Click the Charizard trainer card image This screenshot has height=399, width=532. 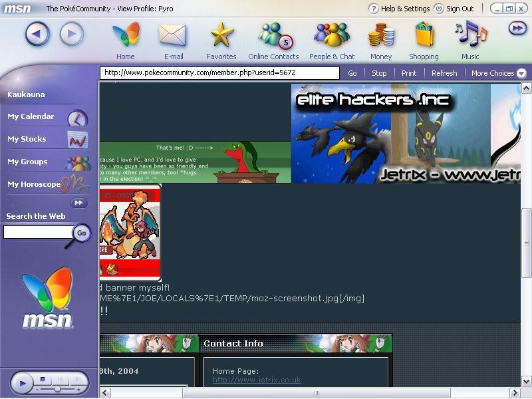point(130,233)
